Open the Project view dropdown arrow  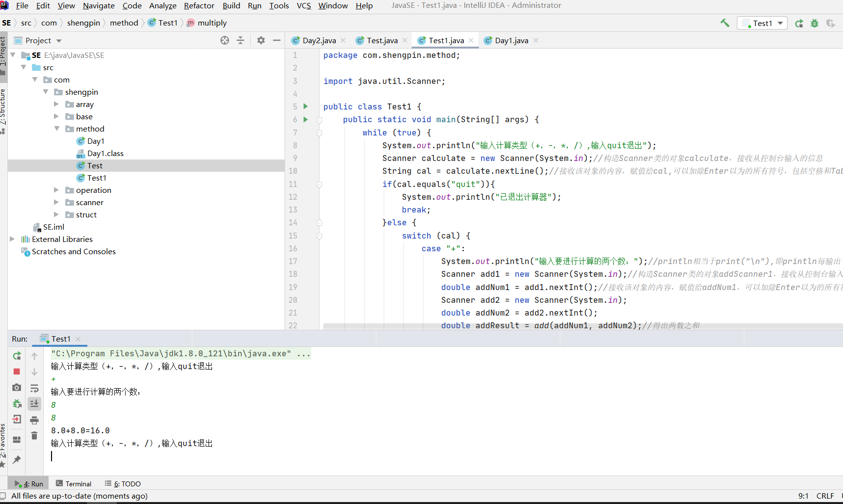pyautogui.click(x=59, y=41)
